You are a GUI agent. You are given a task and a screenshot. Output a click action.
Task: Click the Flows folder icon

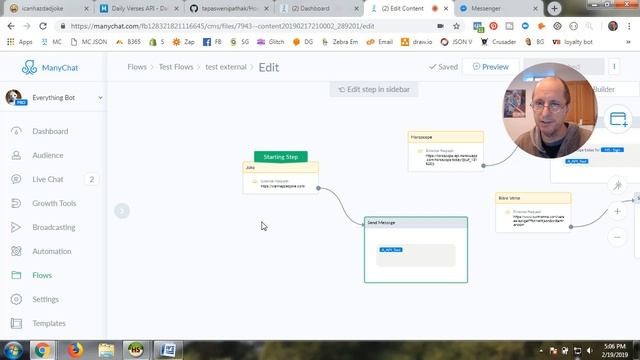[16, 275]
